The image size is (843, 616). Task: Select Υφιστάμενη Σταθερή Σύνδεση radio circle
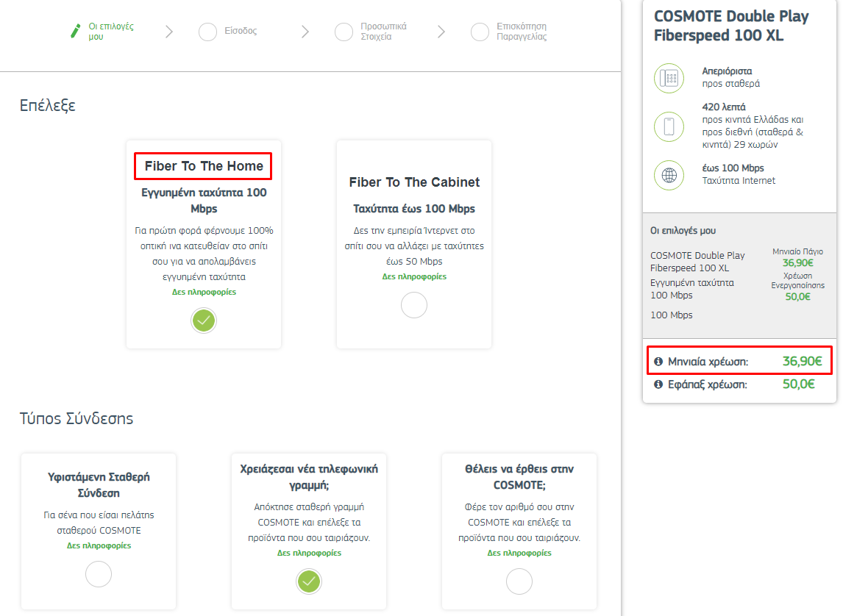pos(99,574)
